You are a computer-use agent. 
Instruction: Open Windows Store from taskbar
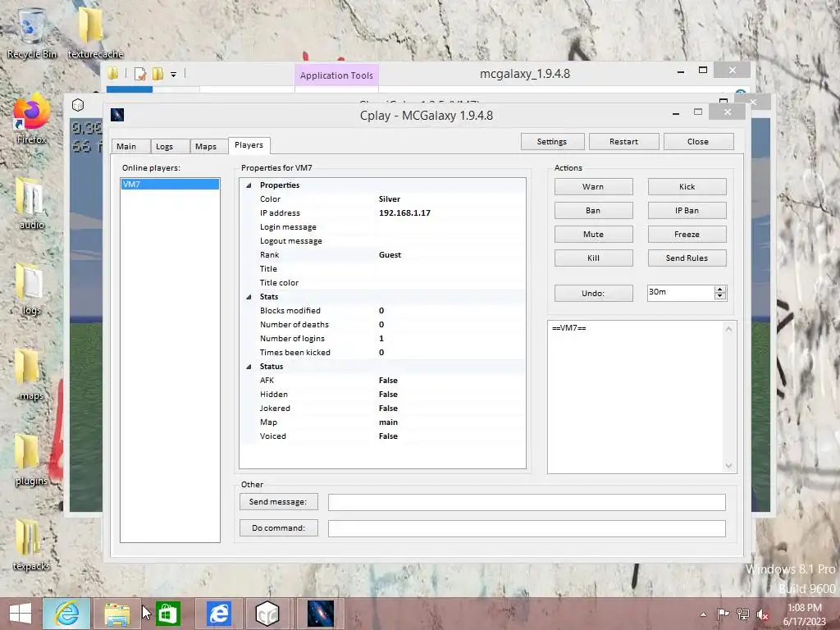[168, 614]
